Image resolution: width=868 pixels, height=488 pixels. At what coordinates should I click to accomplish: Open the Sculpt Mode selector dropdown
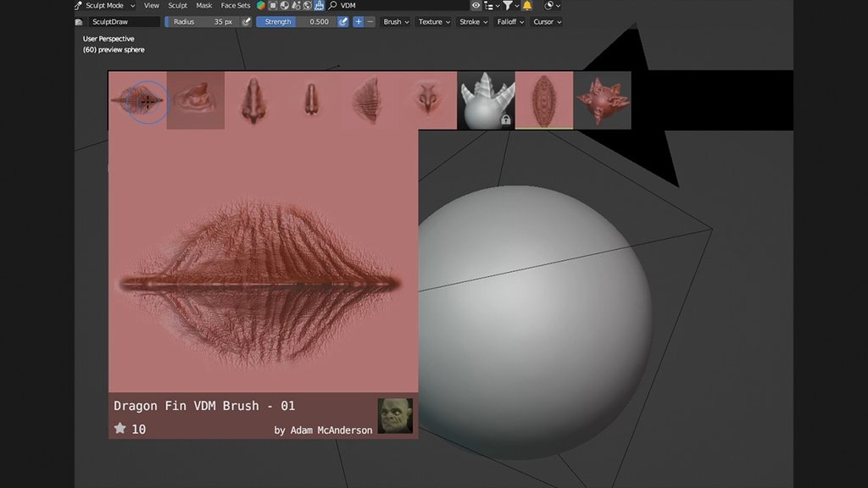(106, 5)
